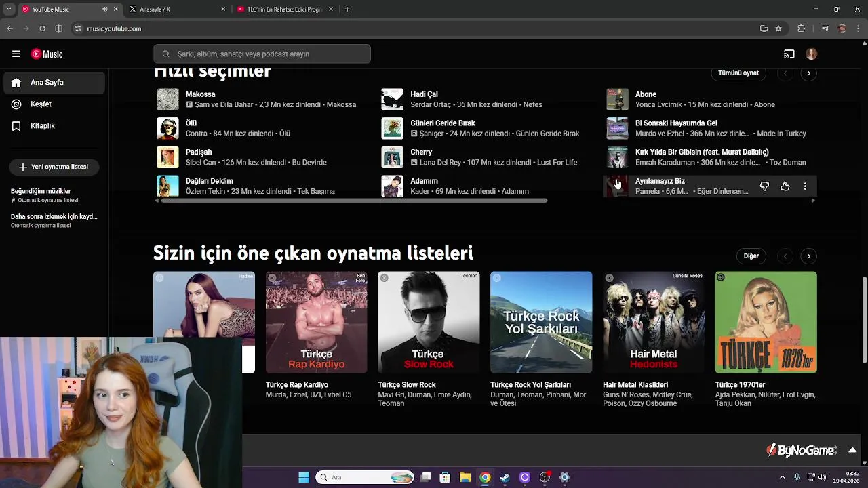Open the browser side panel icon
This screenshot has width=868, height=488.
click(x=58, y=28)
